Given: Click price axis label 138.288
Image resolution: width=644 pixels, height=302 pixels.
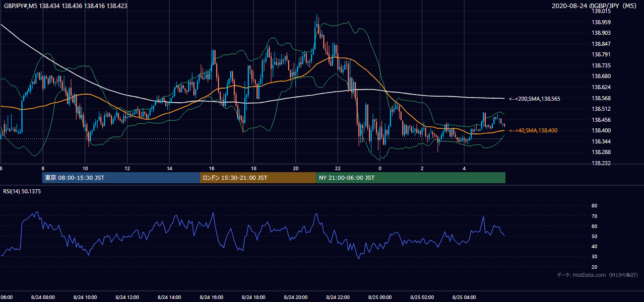Looking at the screenshot, I should click(600, 152).
